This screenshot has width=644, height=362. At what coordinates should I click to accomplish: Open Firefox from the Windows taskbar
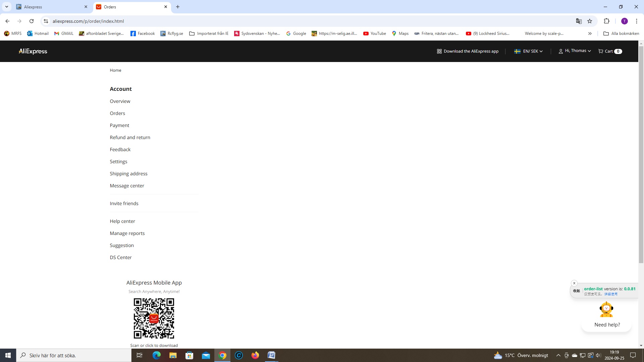click(x=255, y=355)
